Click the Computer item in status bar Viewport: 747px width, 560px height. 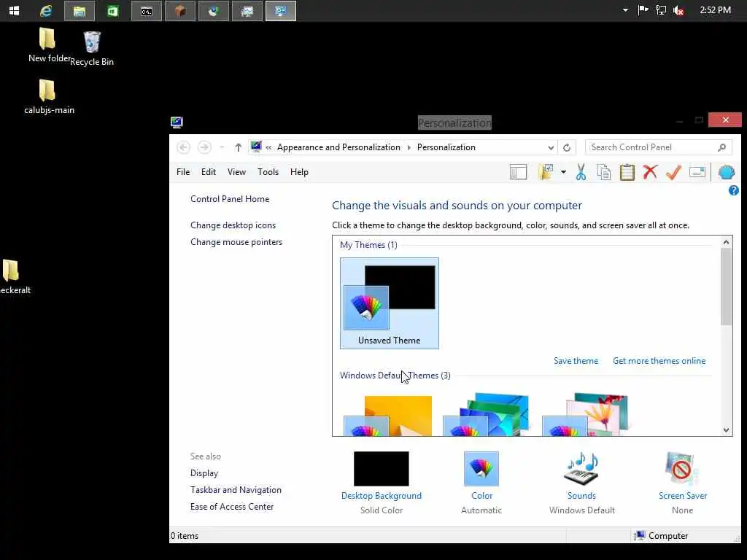[661, 536]
